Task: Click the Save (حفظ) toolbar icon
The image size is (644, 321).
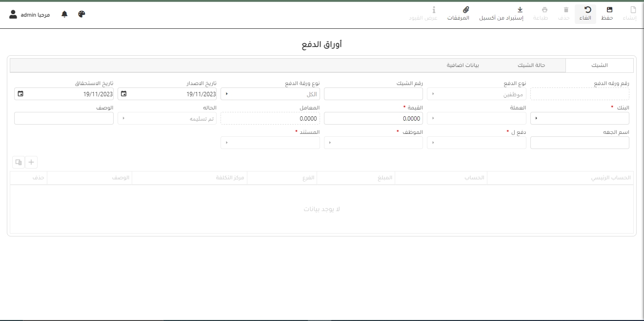Action: (609, 10)
